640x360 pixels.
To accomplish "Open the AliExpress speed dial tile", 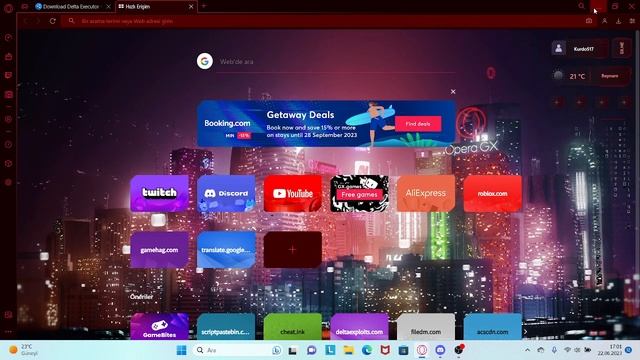I will (x=426, y=193).
